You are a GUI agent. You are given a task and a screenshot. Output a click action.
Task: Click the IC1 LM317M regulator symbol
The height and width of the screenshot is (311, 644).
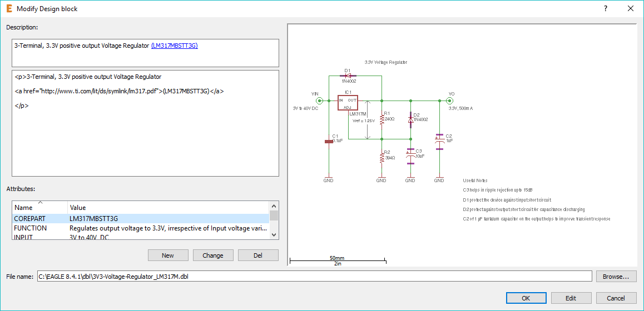pos(348,103)
